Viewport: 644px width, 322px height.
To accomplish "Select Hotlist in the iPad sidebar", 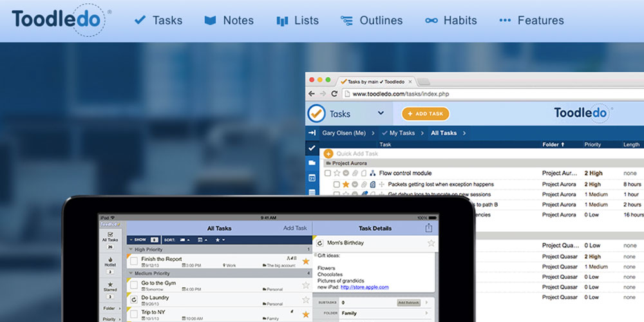I will coord(110,267).
